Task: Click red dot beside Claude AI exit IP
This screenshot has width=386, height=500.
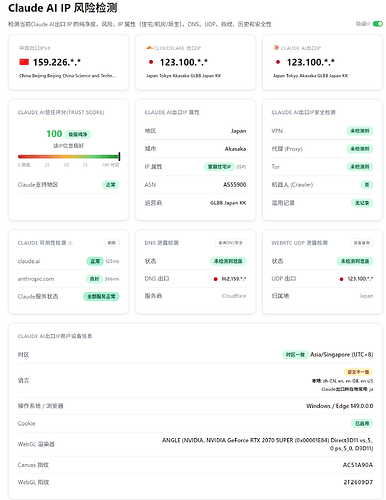Action: 278,62
